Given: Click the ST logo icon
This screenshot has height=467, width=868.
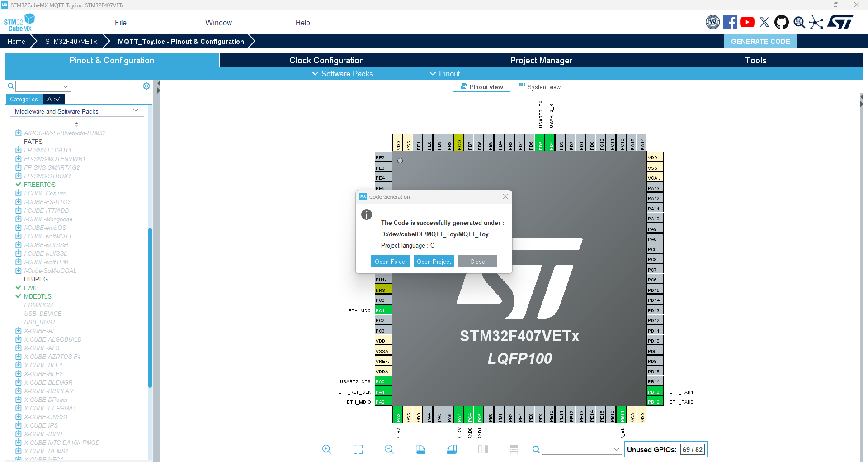Looking at the screenshot, I should (840, 22).
